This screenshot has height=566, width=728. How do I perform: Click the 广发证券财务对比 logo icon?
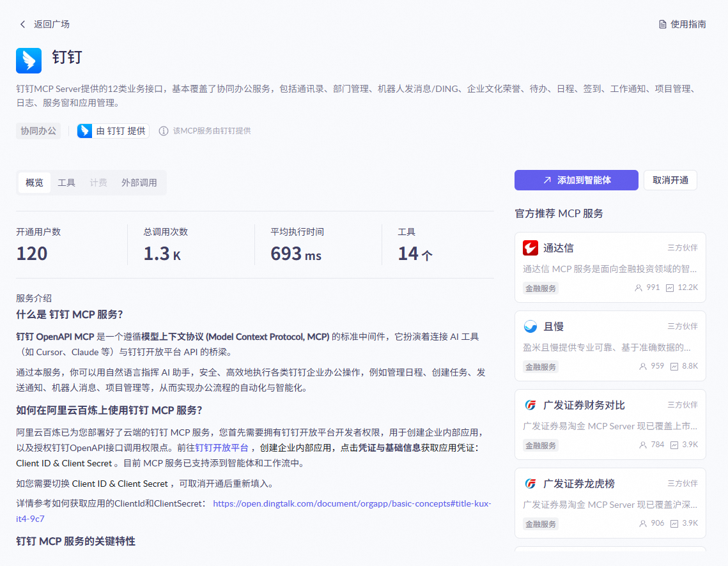531,405
